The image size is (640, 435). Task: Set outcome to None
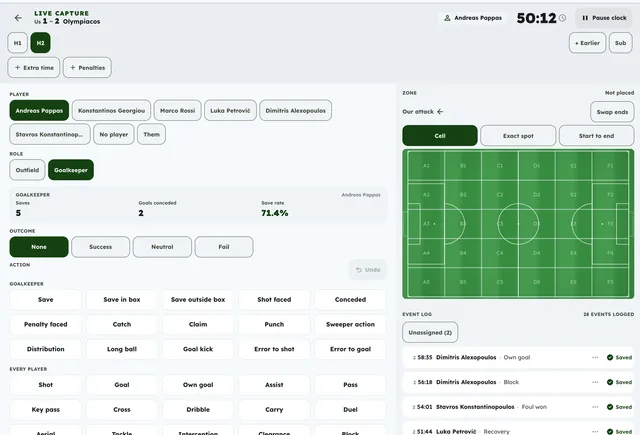pos(39,247)
